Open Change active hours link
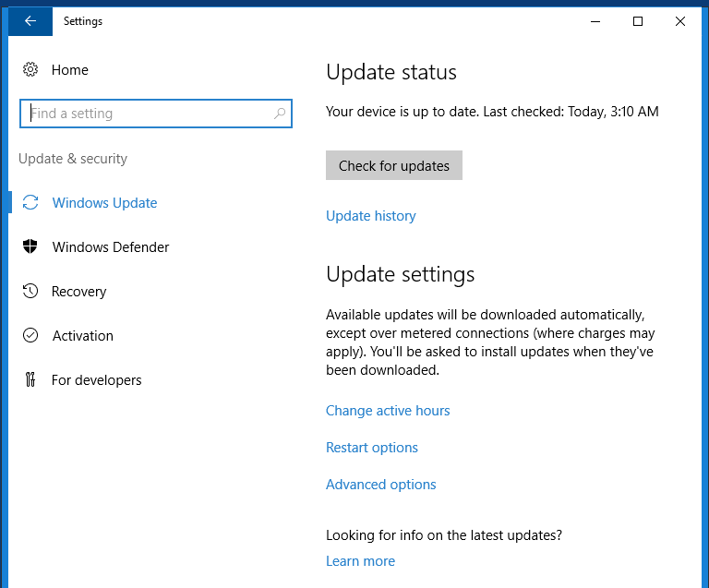 (x=388, y=411)
